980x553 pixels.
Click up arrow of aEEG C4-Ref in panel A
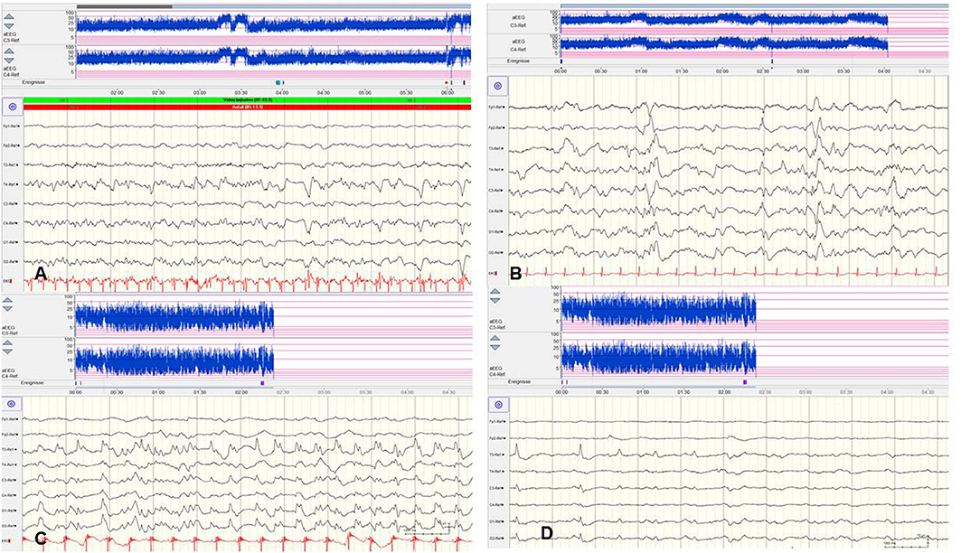click(x=8, y=52)
